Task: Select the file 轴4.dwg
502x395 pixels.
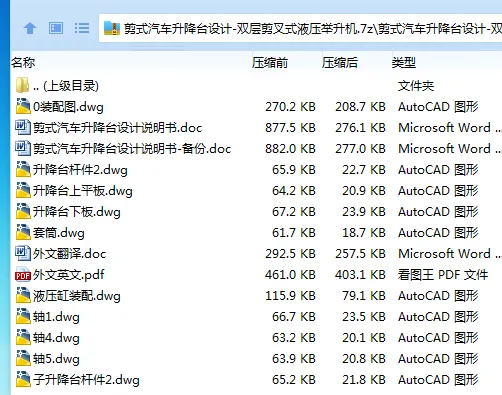Action: pyautogui.click(x=56, y=338)
